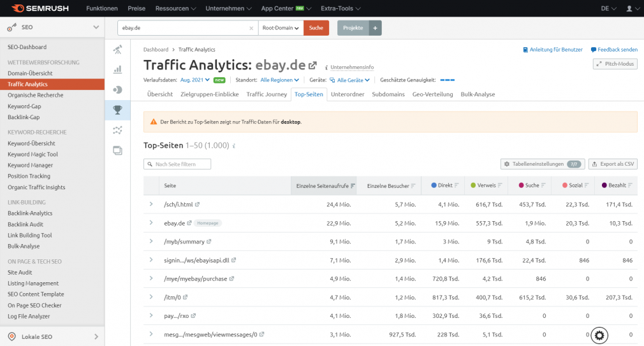Collapse the SEO sidebar section

[96, 27]
